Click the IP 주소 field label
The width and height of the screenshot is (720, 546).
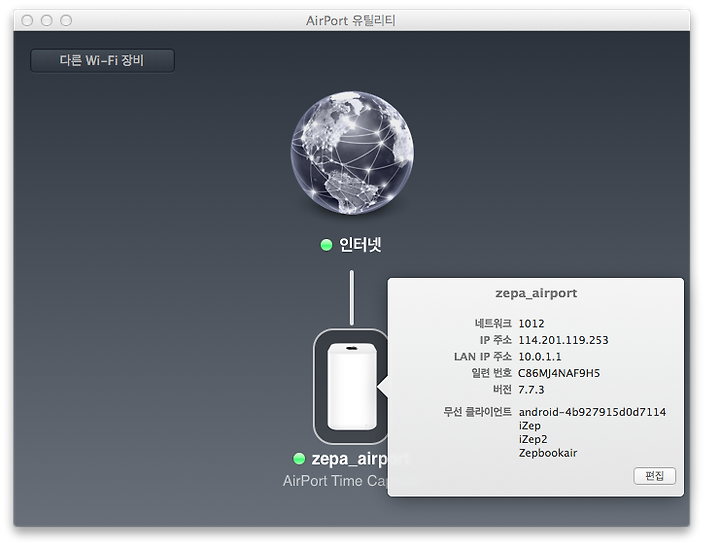pyautogui.click(x=495, y=340)
